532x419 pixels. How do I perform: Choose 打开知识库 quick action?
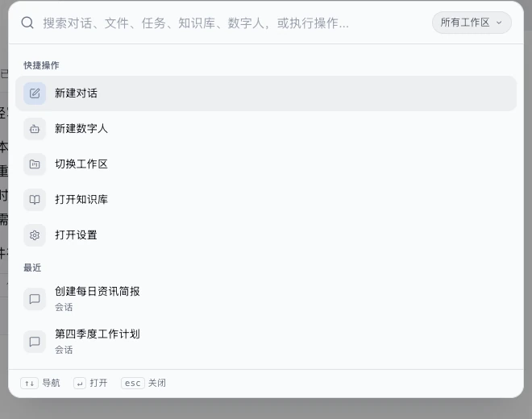click(x=266, y=200)
